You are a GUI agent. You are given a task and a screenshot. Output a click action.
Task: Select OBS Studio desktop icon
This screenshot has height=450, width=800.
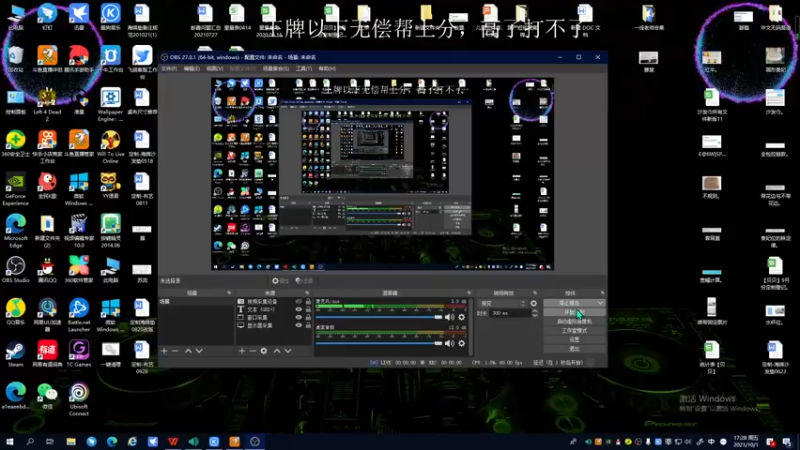click(x=15, y=270)
